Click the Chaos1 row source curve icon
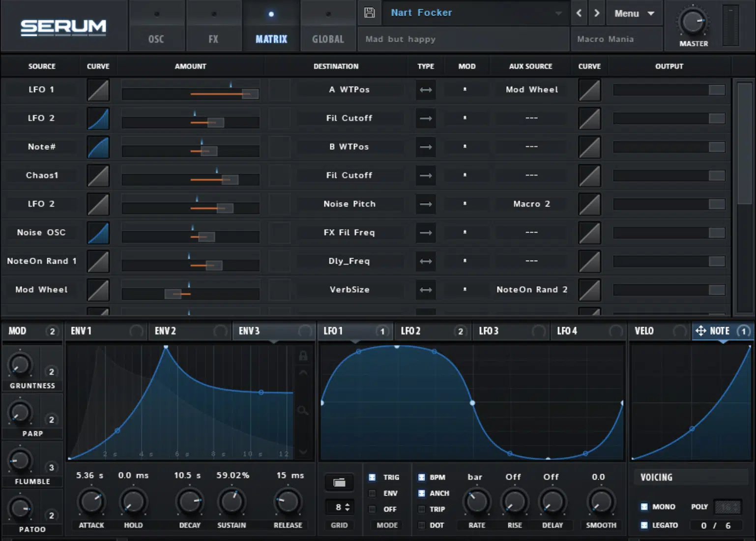Viewport: 756px width, 541px height. tap(98, 176)
